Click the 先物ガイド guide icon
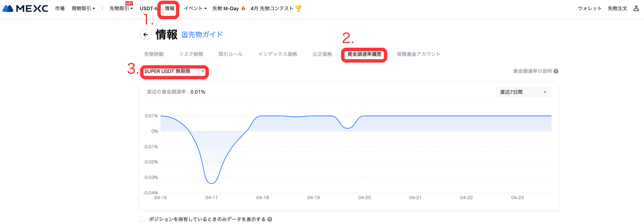 tap(185, 35)
